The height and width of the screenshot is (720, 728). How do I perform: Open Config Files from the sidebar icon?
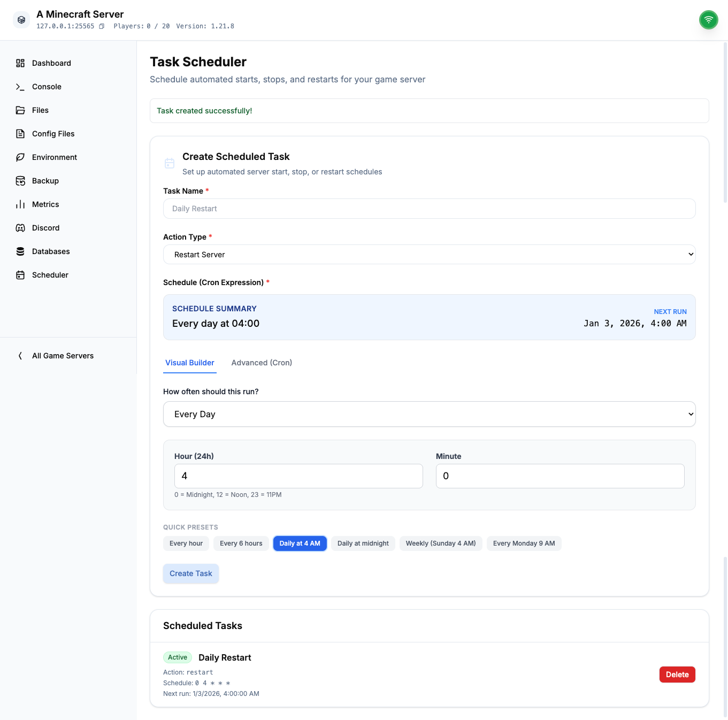20,134
